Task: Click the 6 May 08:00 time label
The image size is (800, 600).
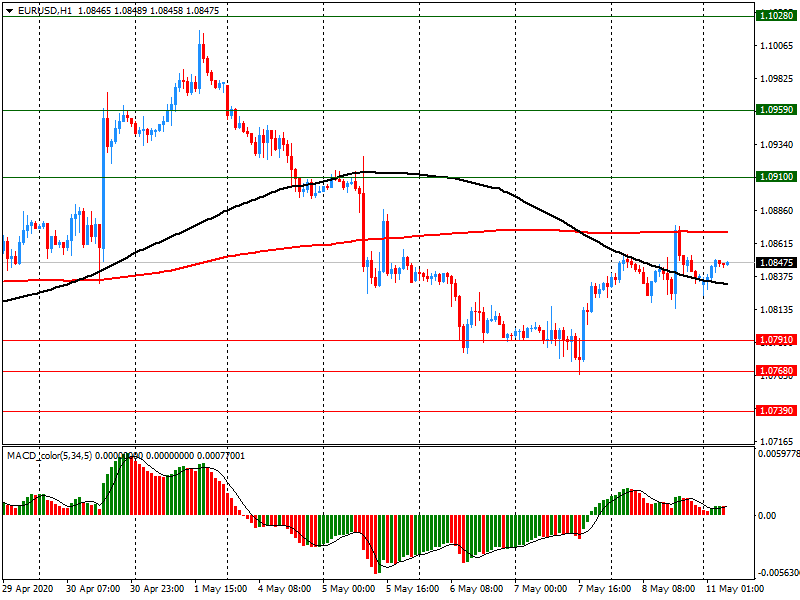Action: 477,589
